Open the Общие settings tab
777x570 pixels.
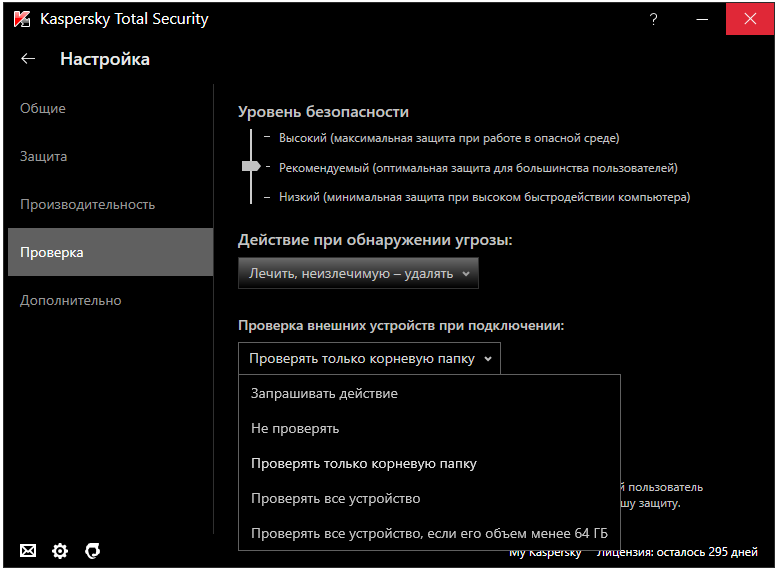pyautogui.click(x=43, y=108)
